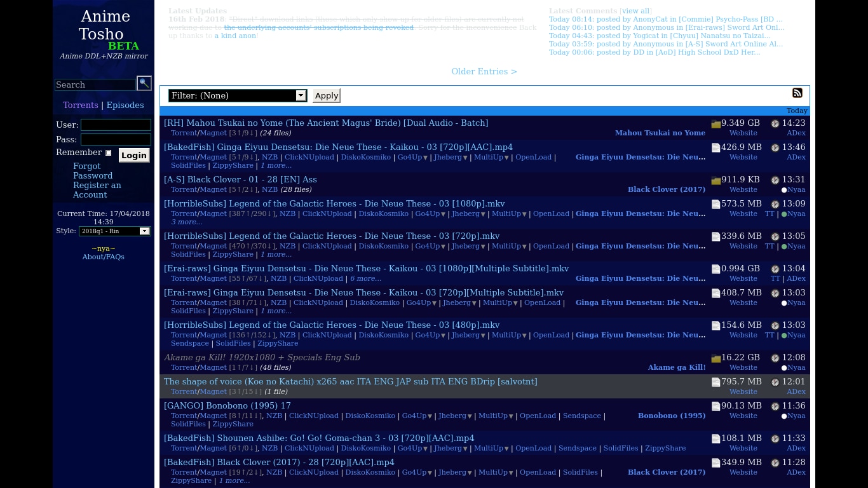This screenshot has width=868, height=488.
Task: Click clock icon next to 12:08
Action: pyautogui.click(x=775, y=358)
